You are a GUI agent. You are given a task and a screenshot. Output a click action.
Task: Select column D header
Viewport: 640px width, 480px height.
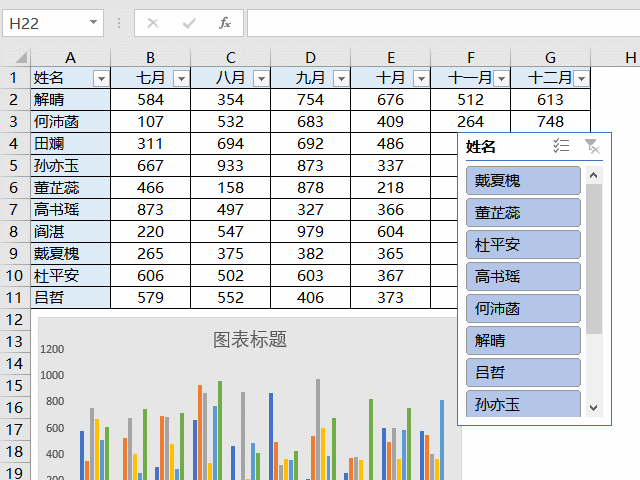point(311,58)
